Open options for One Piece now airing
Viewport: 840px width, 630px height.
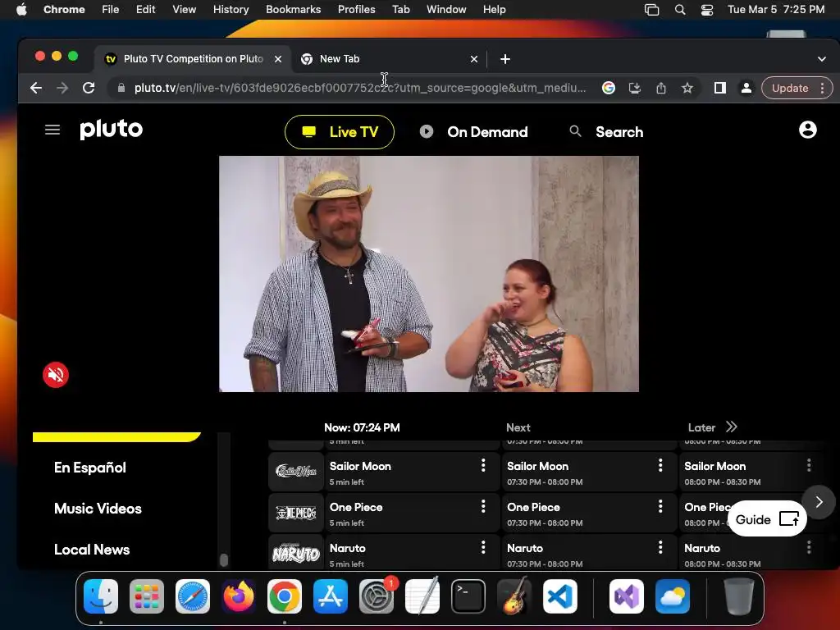[x=483, y=506]
